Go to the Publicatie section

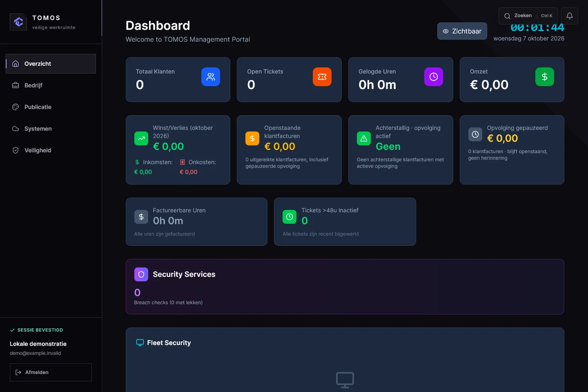51,107
